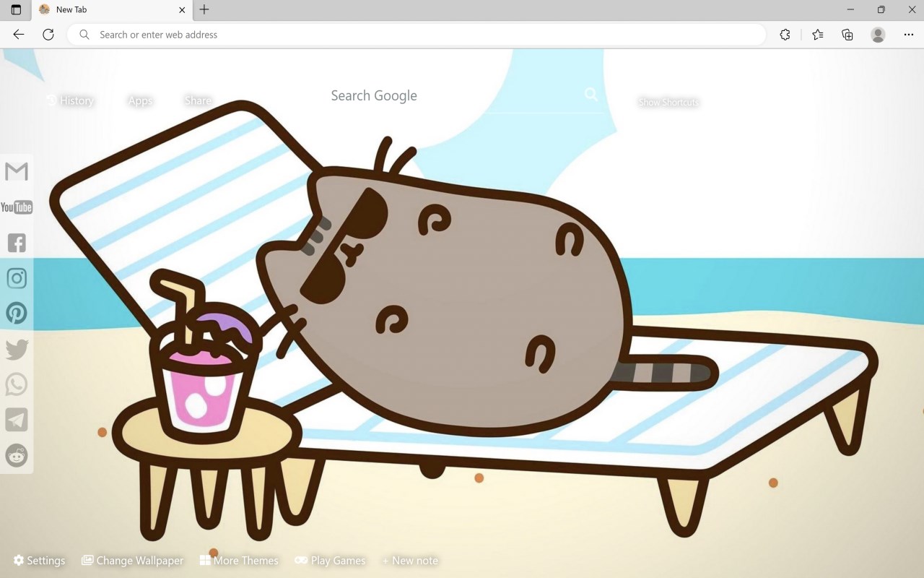The height and width of the screenshot is (578, 924).
Task: Toggle Show Shortcuts
Action: (668, 102)
